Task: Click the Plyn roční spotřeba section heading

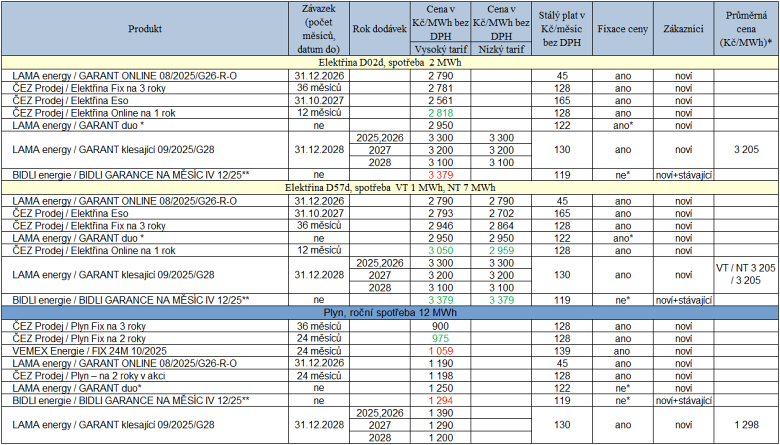Action: pos(390,312)
